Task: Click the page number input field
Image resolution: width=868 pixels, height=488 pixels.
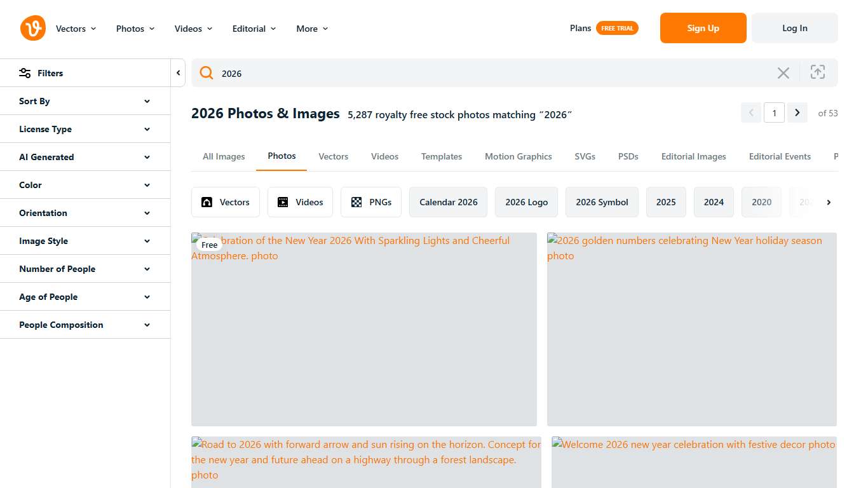Action: [774, 112]
